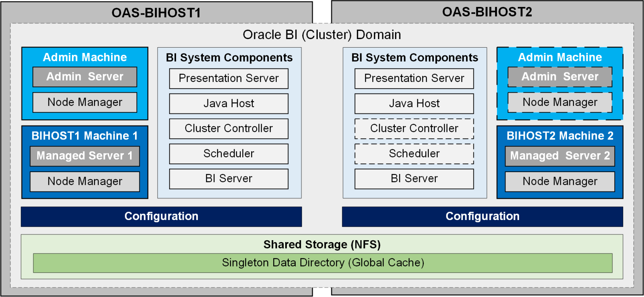The image size is (644, 297).
Task: Click Node Manager under Managed Server 1
Action: click(x=85, y=182)
